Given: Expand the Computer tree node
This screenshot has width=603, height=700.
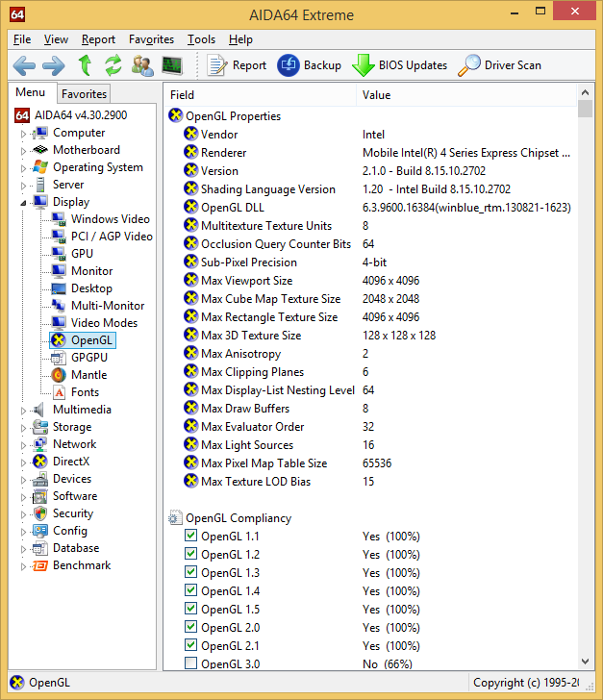Looking at the screenshot, I should click(23, 134).
